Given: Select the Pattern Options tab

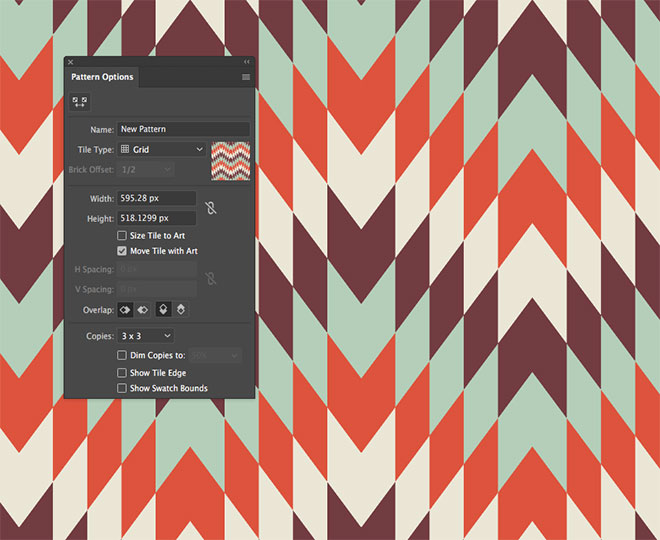Looking at the screenshot, I should 101,77.
